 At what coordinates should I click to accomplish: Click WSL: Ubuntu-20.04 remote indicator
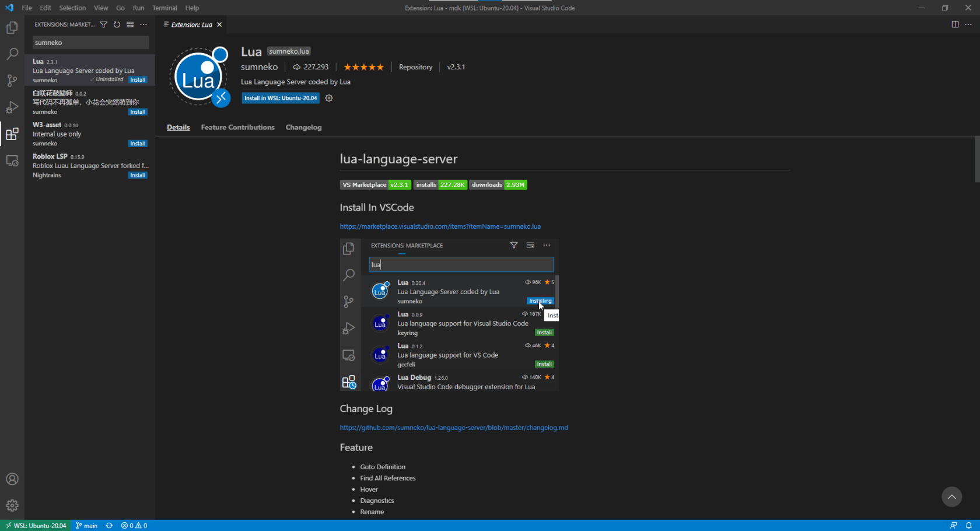click(35, 526)
